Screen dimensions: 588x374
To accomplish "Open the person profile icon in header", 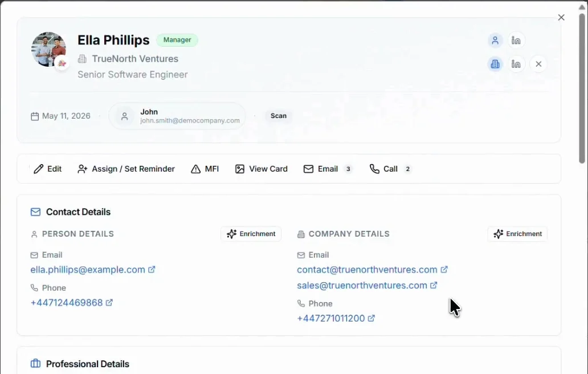I will [x=495, y=40].
